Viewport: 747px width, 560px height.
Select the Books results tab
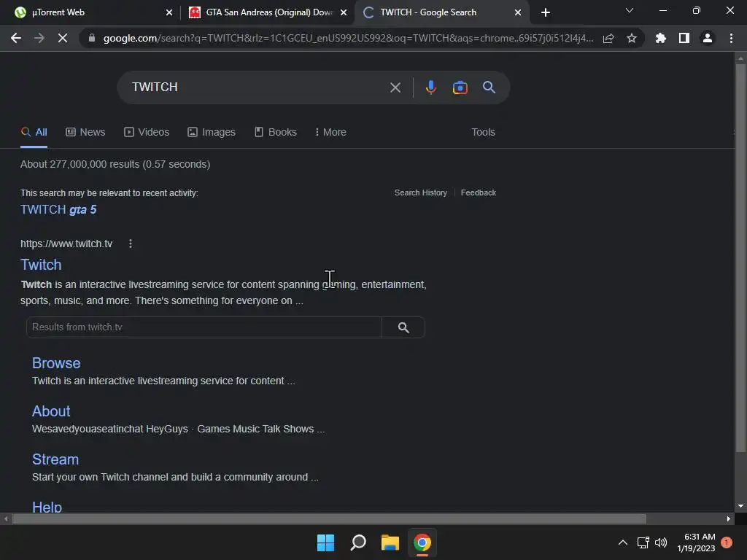pyautogui.click(x=276, y=132)
